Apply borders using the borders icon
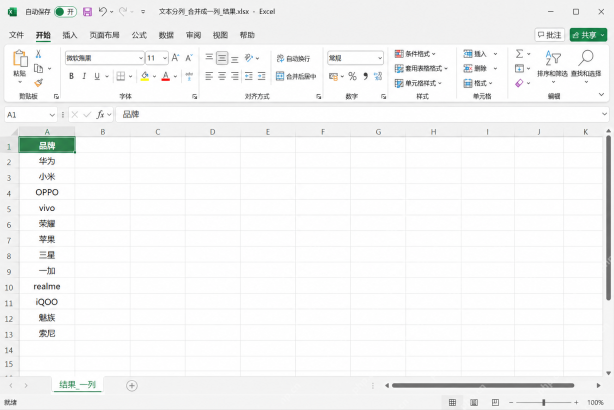614x410 pixels. point(121,76)
